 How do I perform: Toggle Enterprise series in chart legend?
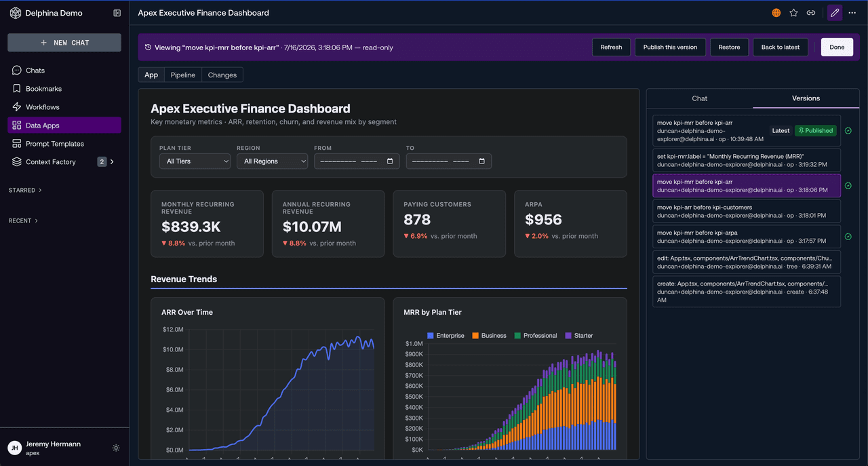(446, 335)
